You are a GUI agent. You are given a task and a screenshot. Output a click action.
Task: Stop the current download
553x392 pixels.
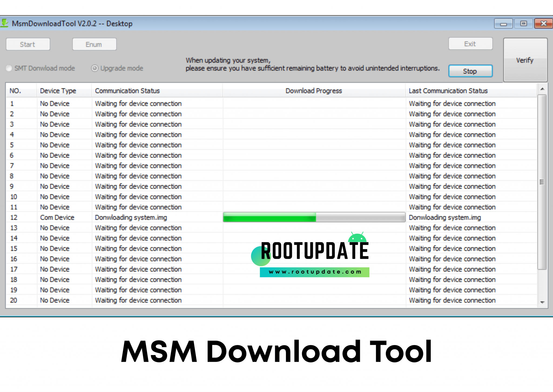point(470,71)
